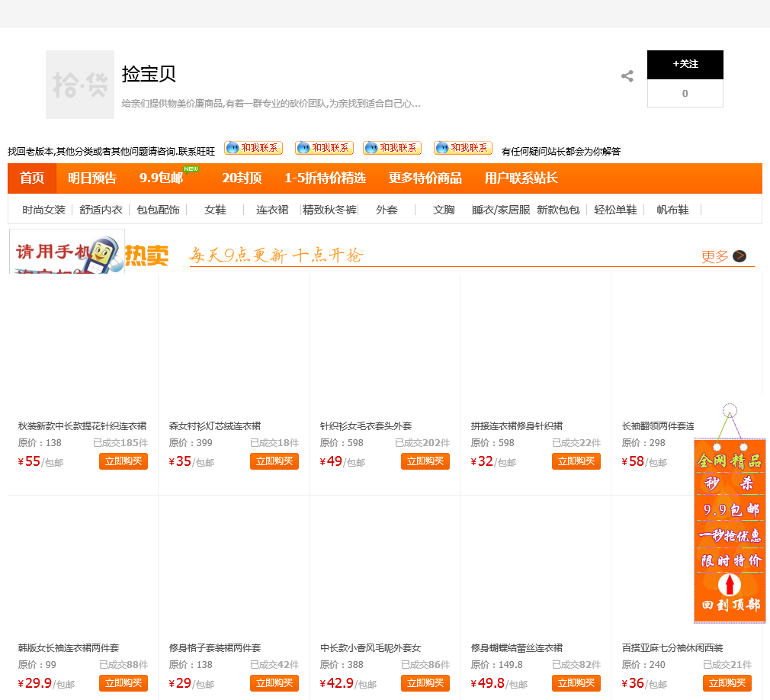Buy 修身格子套装裙两件套 via 立即购买

click(x=274, y=683)
